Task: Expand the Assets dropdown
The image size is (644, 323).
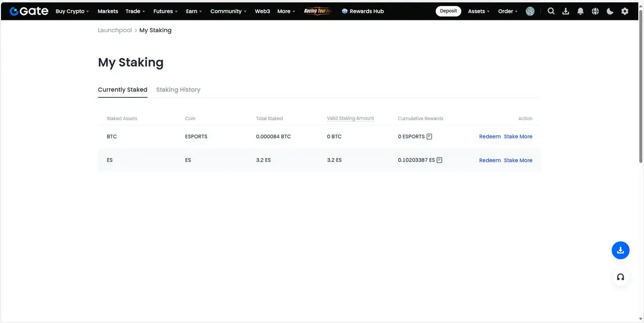Action: click(479, 11)
